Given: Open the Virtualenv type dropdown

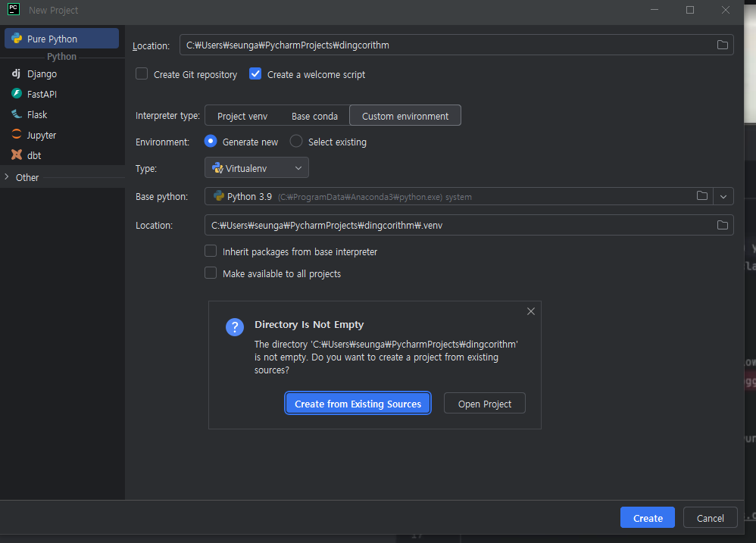Looking at the screenshot, I should 257,167.
